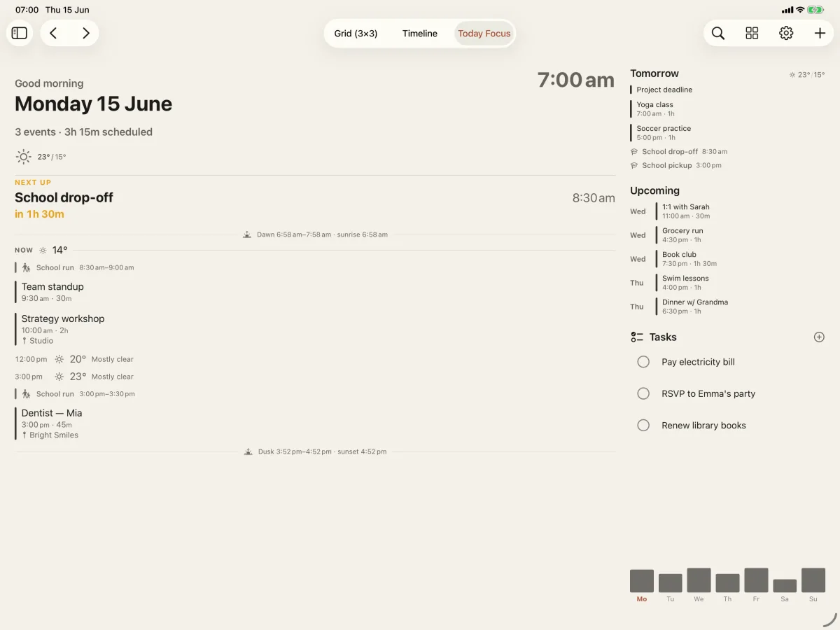Screen dimensions: 840x630
Task: Select Saturday bar in week load chart
Action: [x=785, y=586]
